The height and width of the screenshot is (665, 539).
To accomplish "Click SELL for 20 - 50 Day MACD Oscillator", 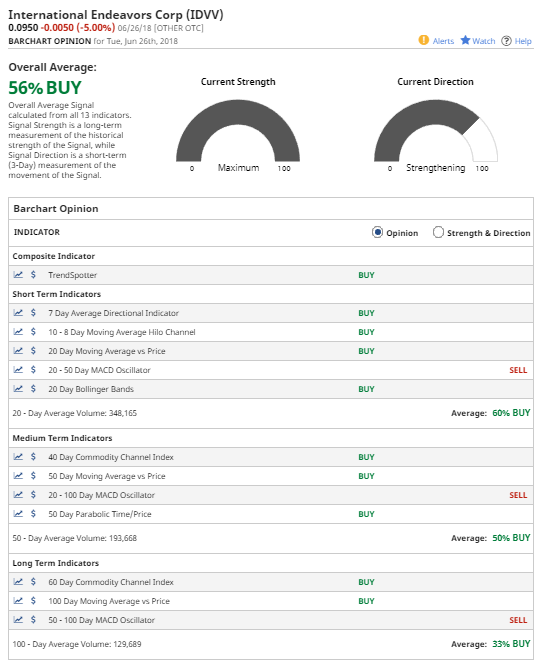I will coord(518,370).
